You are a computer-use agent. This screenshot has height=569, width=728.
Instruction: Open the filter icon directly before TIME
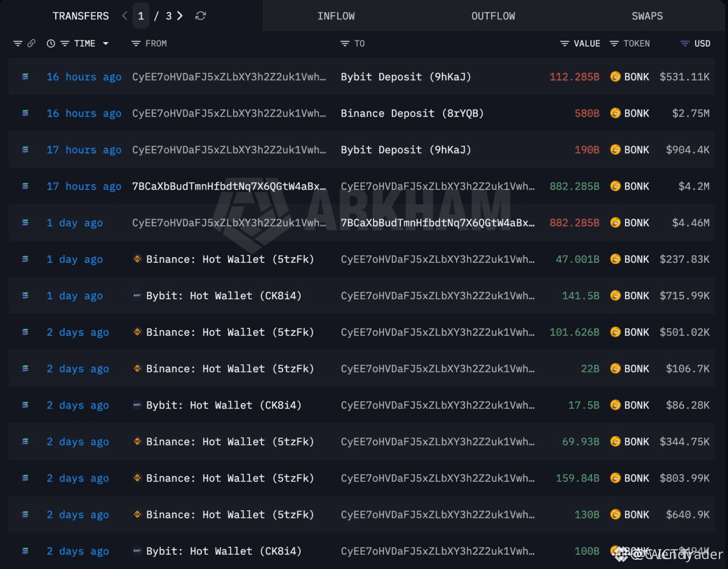click(x=65, y=43)
